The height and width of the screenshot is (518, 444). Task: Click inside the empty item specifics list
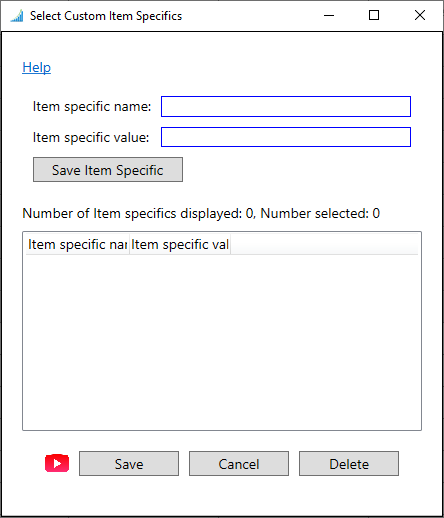pyautogui.click(x=222, y=342)
